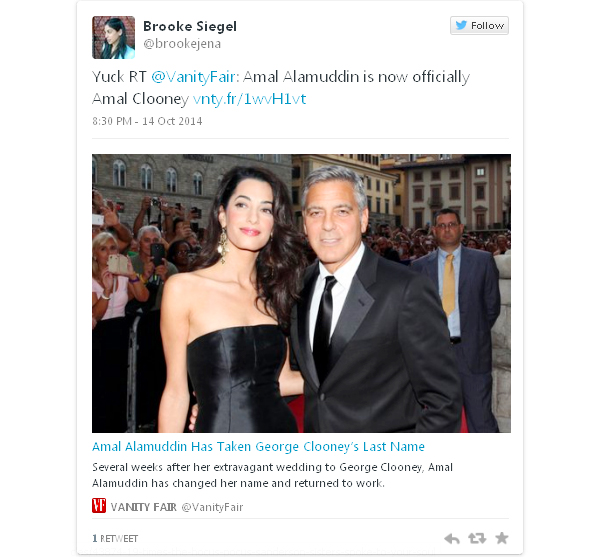Follow Brooke Siegel
The height and width of the screenshot is (557, 600).
click(479, 26)
